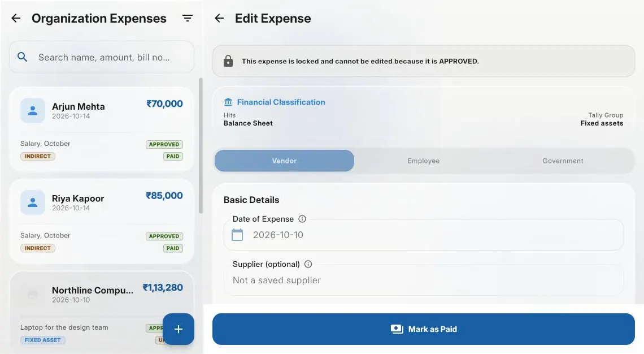This screenshot has height=354, width=644.
Task: Click Salary, October on Arjun Mehta card
Action: click(x=45, y=144)
